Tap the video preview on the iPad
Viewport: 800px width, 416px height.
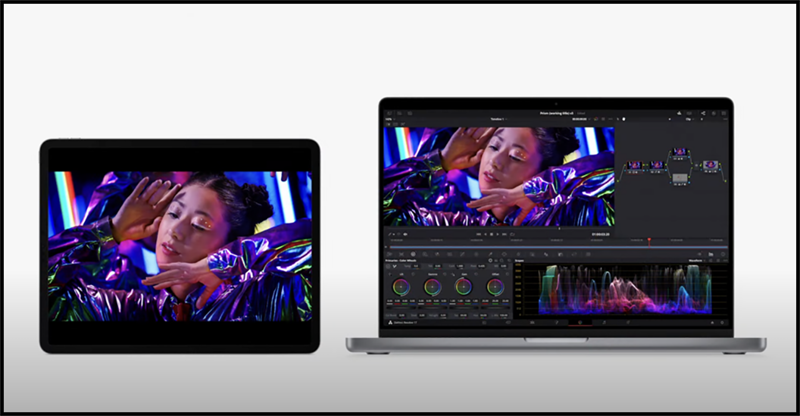tap(180, 245)
